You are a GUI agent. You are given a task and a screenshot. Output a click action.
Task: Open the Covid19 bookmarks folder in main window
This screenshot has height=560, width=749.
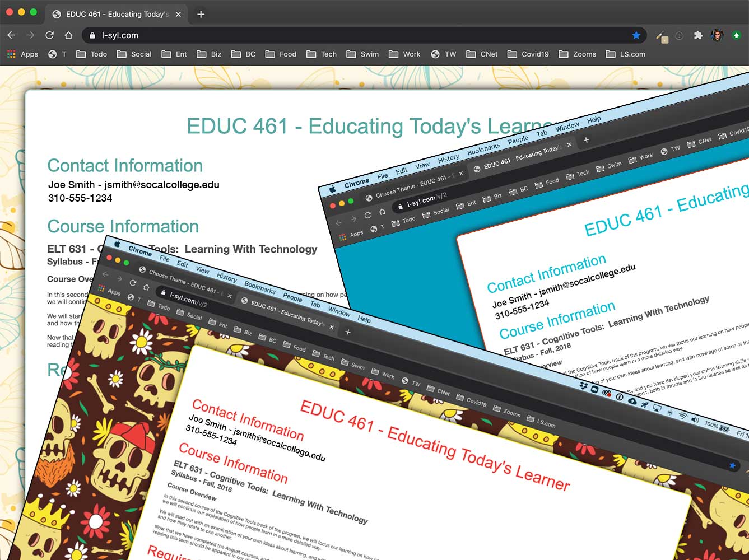point(528,54)
